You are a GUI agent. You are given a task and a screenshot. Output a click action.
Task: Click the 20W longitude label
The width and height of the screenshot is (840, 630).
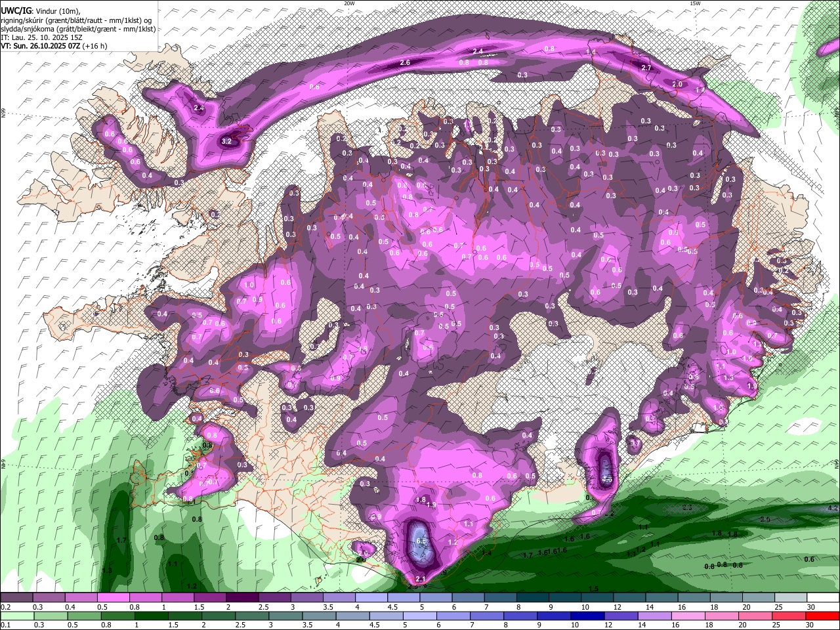349,3
